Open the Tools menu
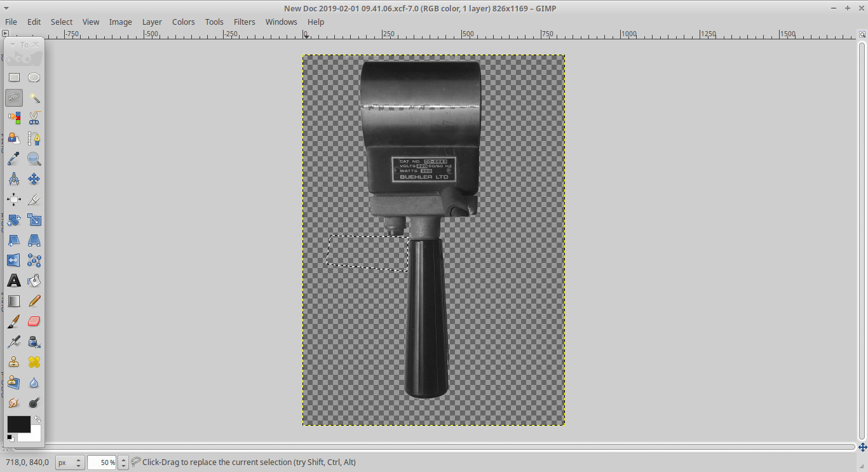Viewport: 868px width, 472px height. [214, 22]
